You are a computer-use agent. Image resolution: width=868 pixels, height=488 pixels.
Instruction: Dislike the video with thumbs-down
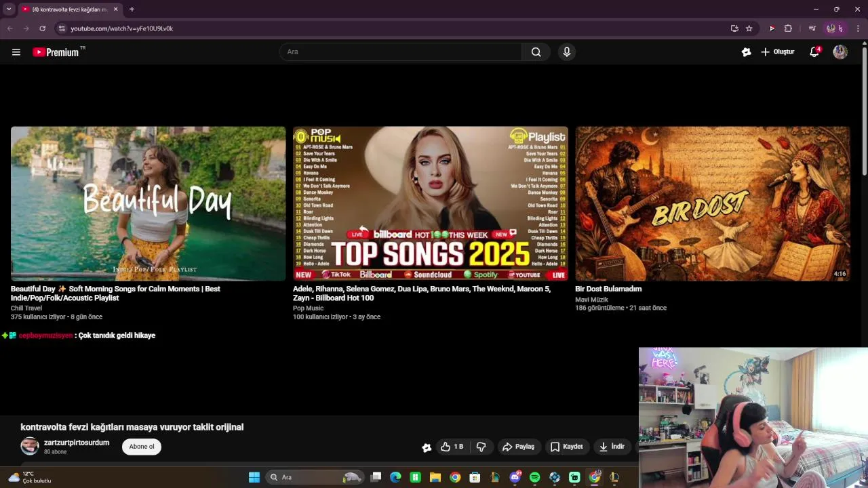[x=481, y=447]
